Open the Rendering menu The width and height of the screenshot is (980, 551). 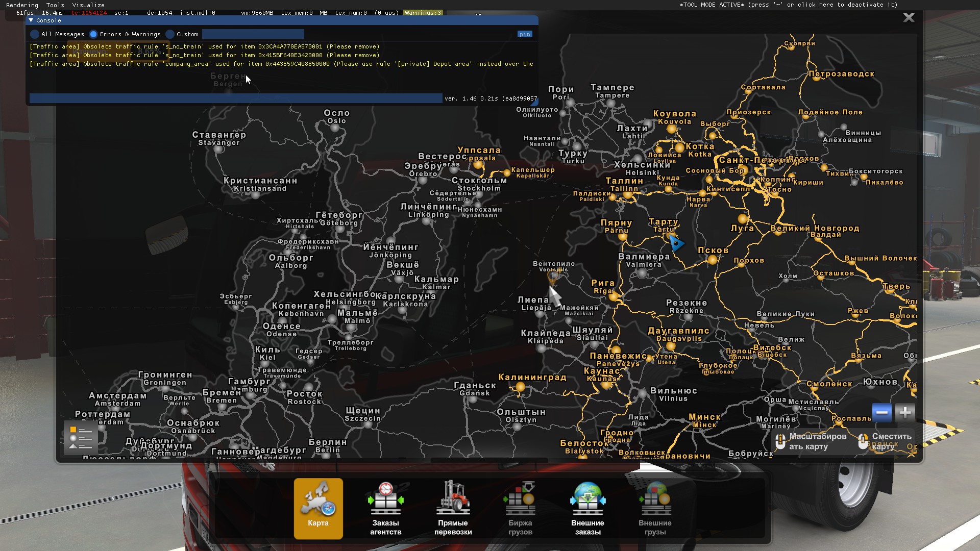coord(22,5)
